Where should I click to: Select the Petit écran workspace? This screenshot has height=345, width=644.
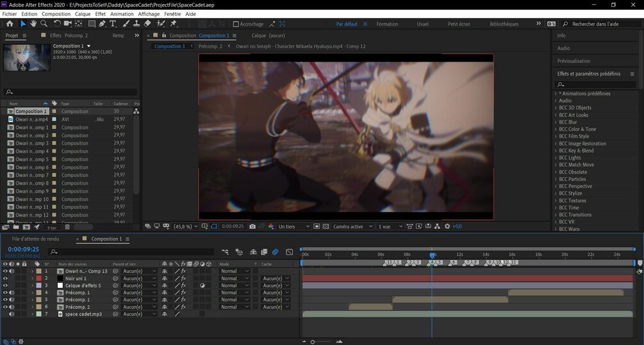(459, 24)
